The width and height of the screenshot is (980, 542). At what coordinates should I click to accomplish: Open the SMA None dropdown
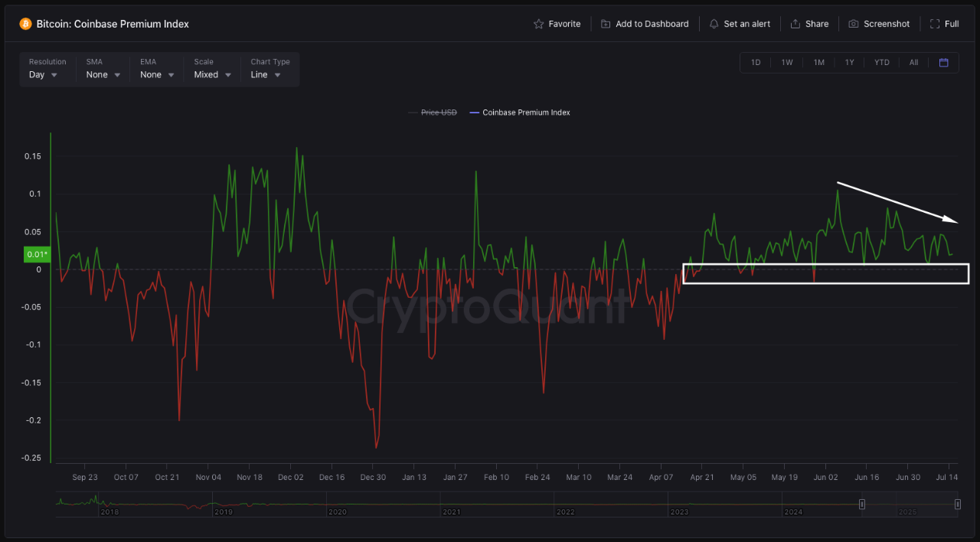103,69
